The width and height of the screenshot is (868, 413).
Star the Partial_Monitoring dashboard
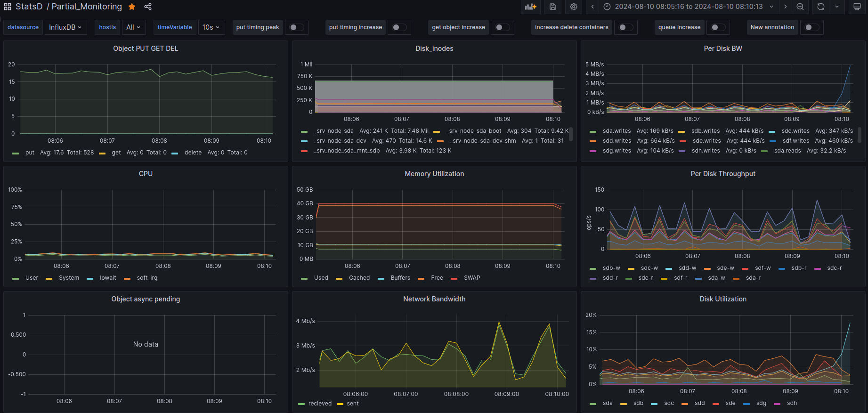click(132, 7)
